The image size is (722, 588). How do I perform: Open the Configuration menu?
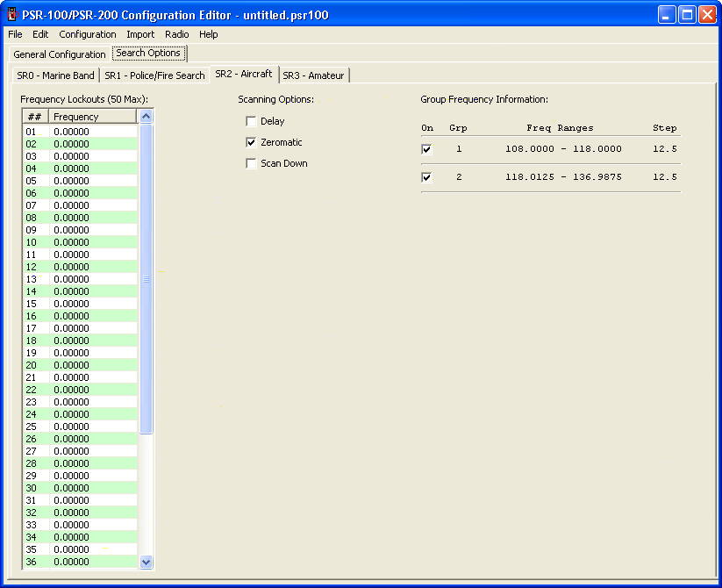coord(88,34)
